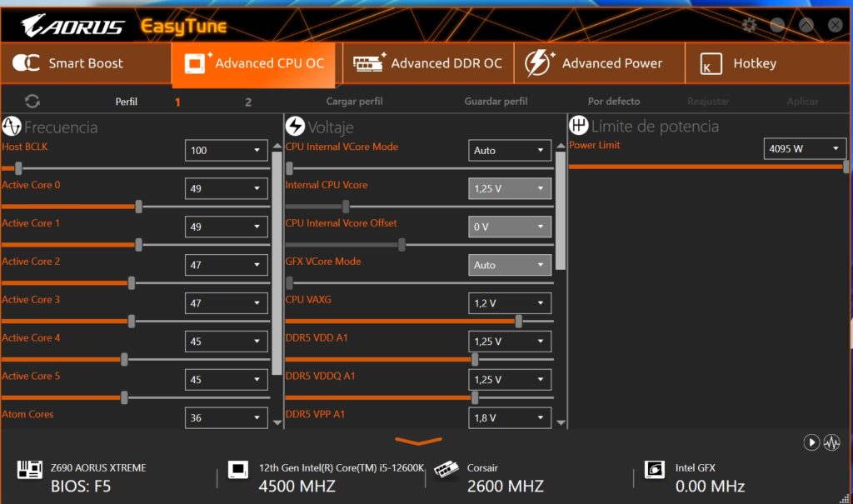Click the window resize grip
Image resolution: width=853 pixels, height=504 pixels.
tap(845, 497)
